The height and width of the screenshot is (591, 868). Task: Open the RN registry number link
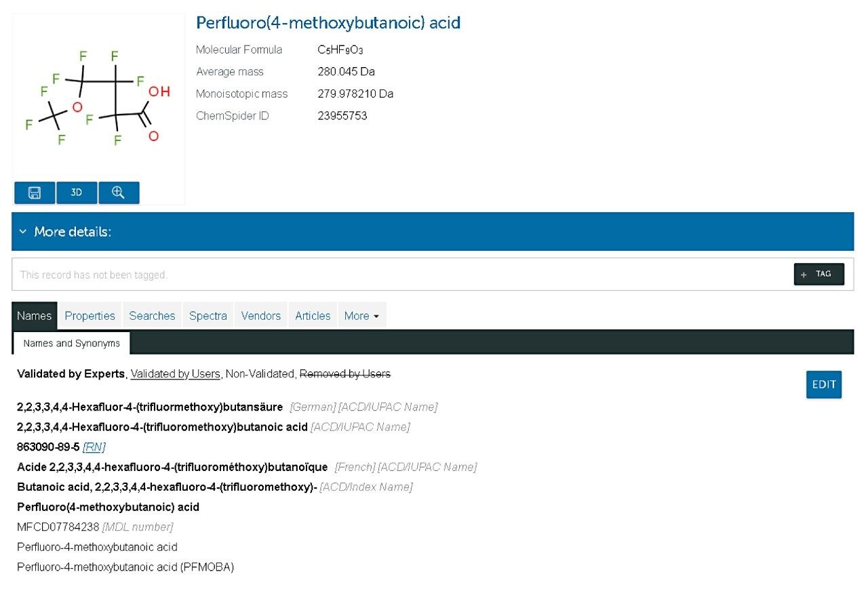click(x=94, y=447)
